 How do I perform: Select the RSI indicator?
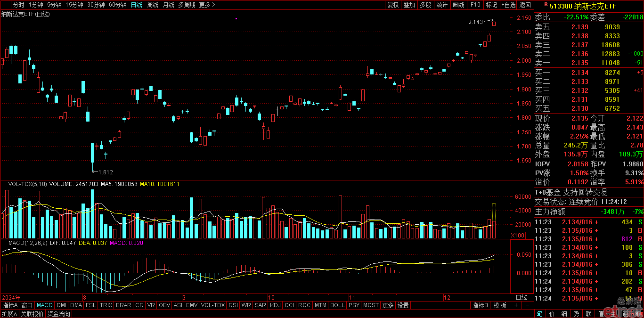point(233,305)
